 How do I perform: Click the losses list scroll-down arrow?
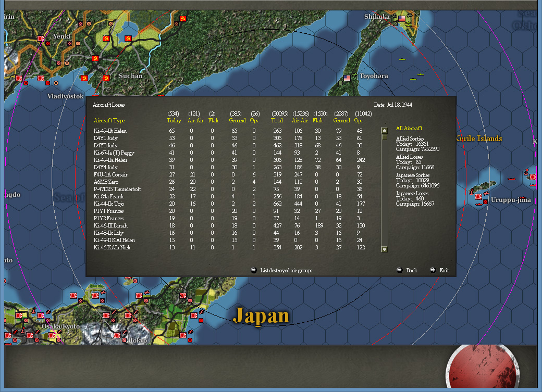point(384,249)
